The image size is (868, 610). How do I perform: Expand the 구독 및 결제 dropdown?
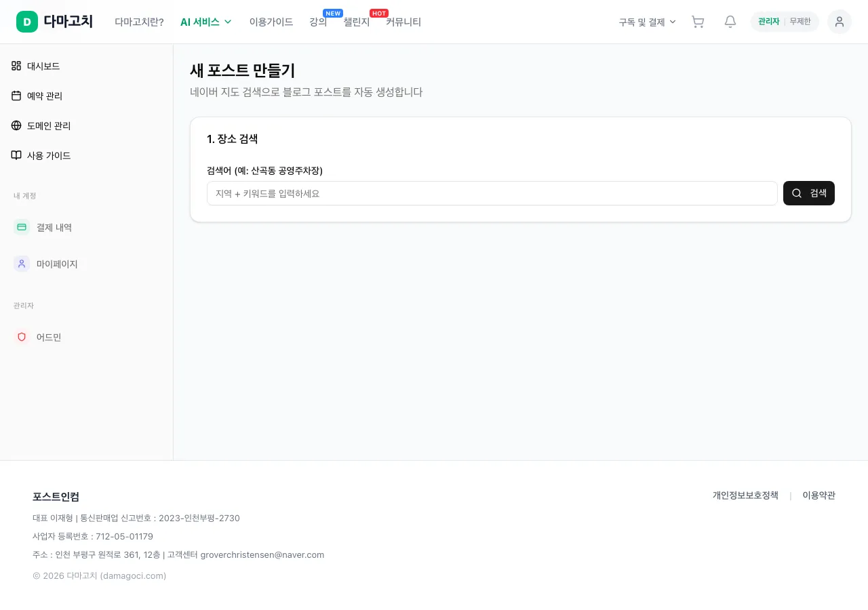[x=648, y=22]
